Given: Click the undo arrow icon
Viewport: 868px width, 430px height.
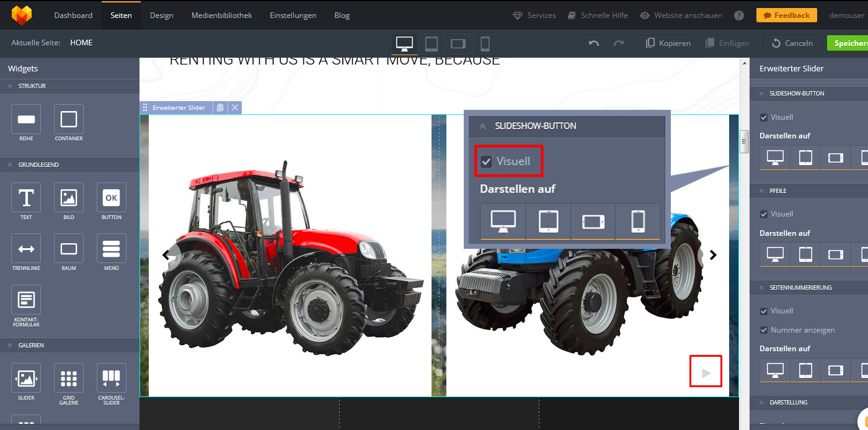Looking at the screenshot, I should click(594, 43).
